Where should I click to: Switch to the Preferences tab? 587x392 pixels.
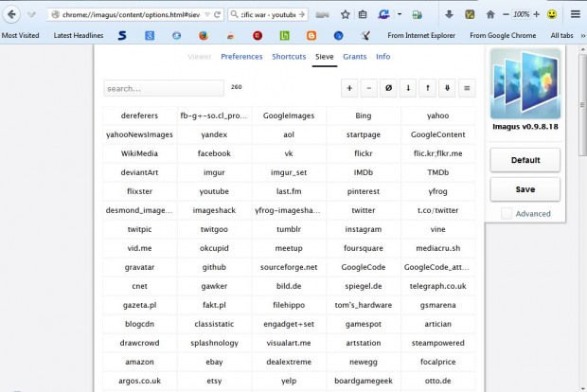241,57
